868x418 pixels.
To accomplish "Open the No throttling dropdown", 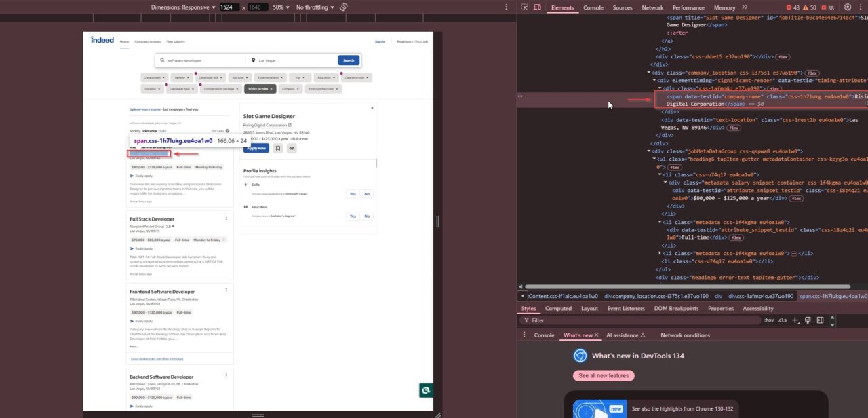I will pos(315,7).
